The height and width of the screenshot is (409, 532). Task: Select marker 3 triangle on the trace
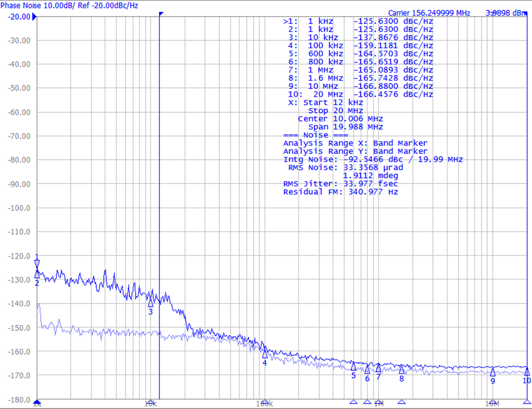click(x=151, y=304)
